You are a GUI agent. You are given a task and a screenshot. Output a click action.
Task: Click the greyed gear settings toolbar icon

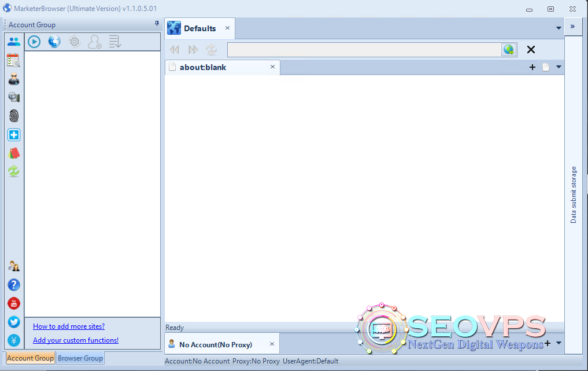(x=75, y=42)
